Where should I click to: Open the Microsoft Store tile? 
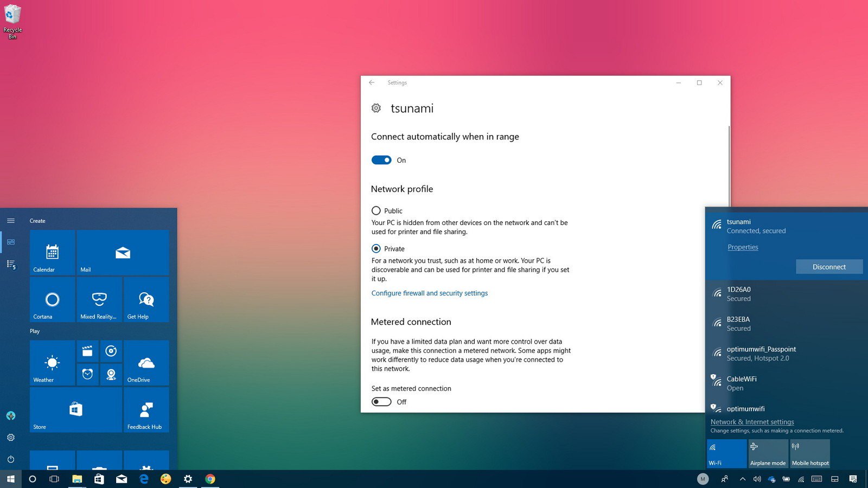75,410
